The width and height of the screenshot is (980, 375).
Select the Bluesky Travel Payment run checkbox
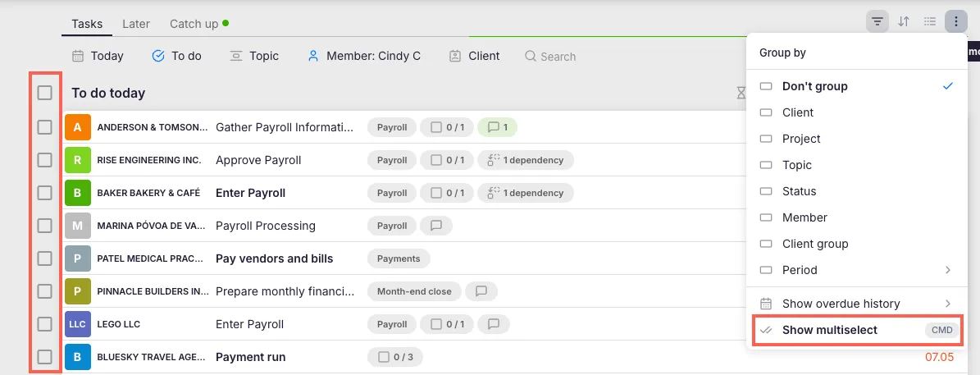[45, 357]
